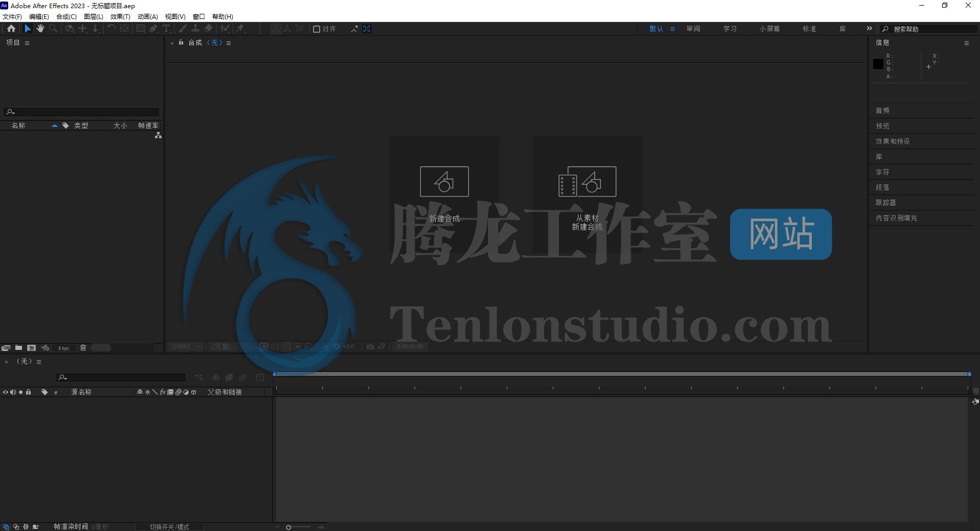Select the Hand tool

[x=40, y=29]
